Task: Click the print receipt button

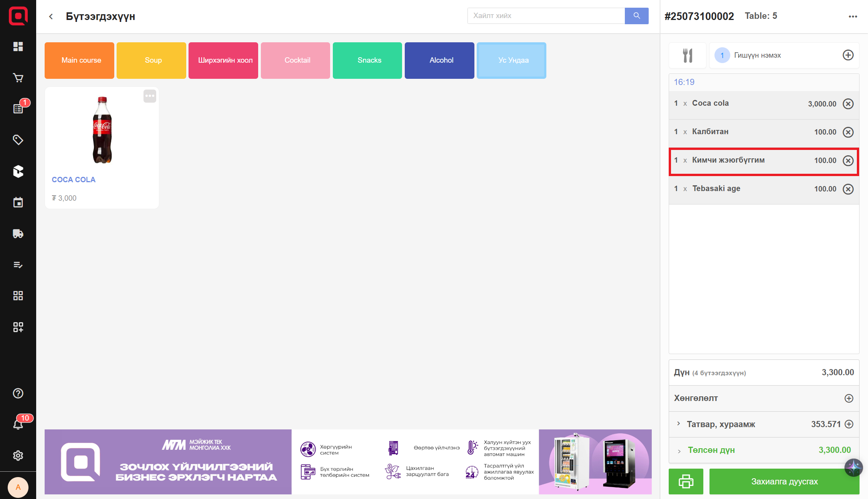Action: click(686, 481)
